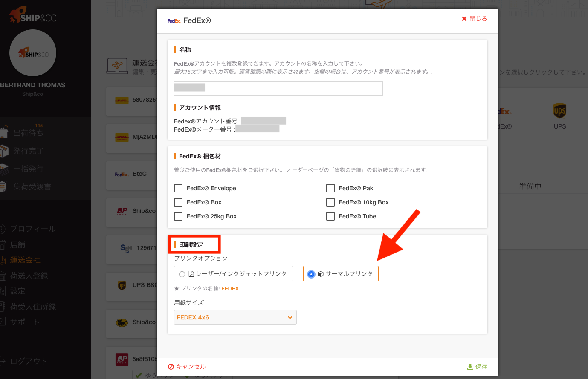The width and height of the screenshot is (588, 379).
Task: Click the carrier laptop icon by 運送会社 heading
Action: [117, 66]
